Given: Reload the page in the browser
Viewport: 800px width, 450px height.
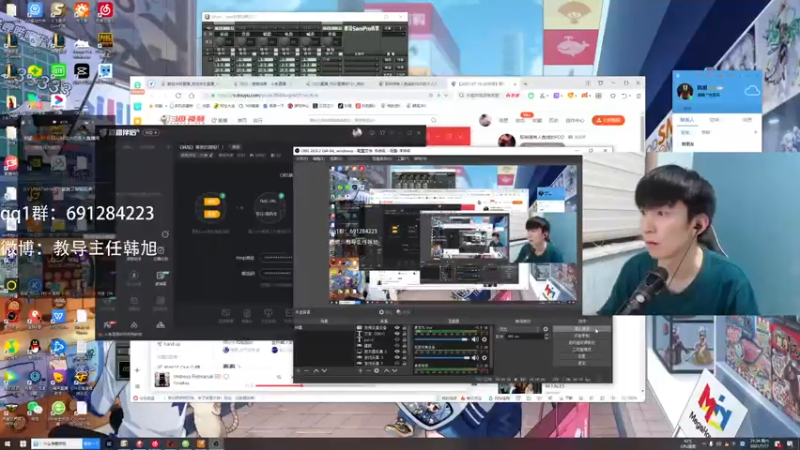Looking at the screenshot, I should pos(178,95).
